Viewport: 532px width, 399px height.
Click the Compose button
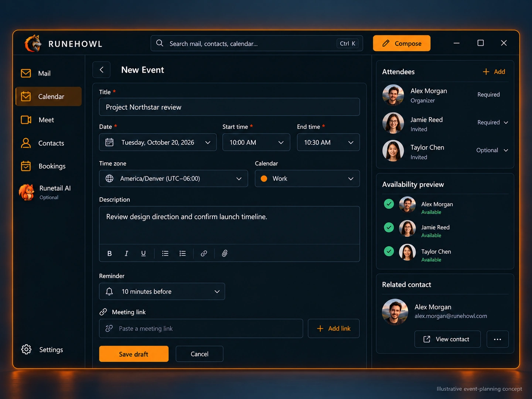(x=402, y=43)
